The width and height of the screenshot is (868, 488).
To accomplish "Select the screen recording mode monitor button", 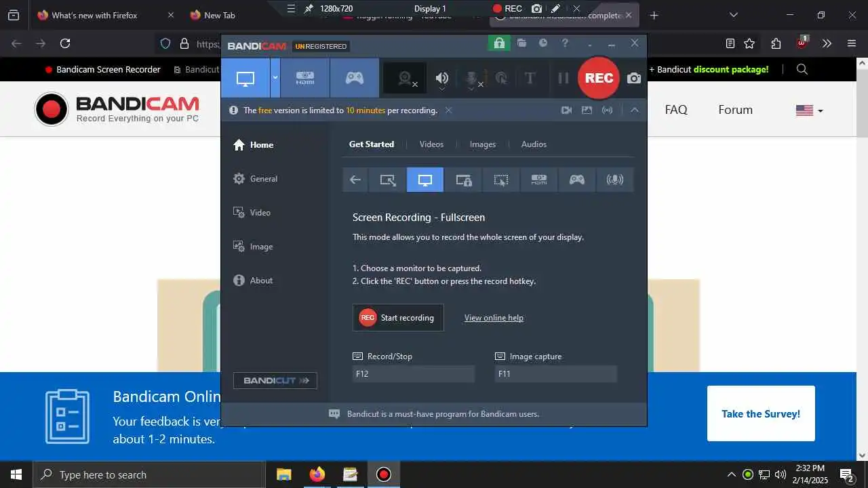I will tap(245, 78).
